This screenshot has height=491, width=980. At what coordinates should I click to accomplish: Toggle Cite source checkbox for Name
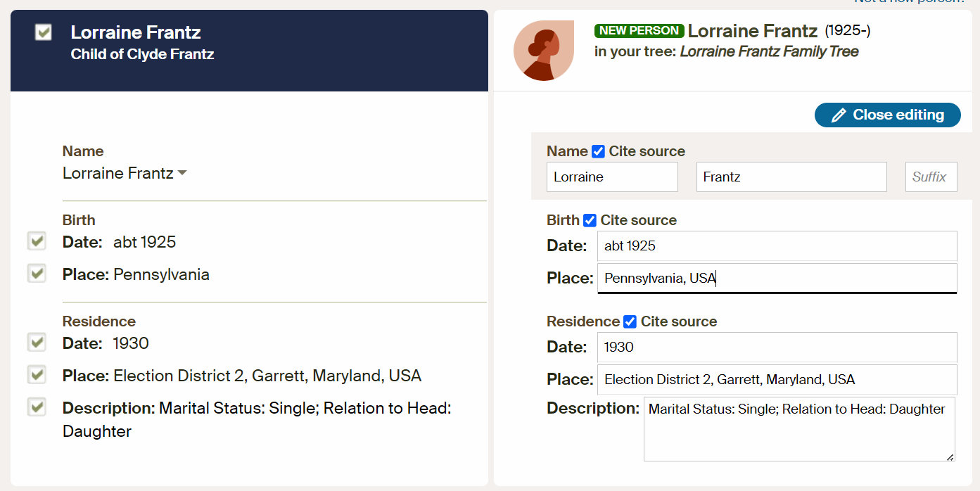pos(599,151)
